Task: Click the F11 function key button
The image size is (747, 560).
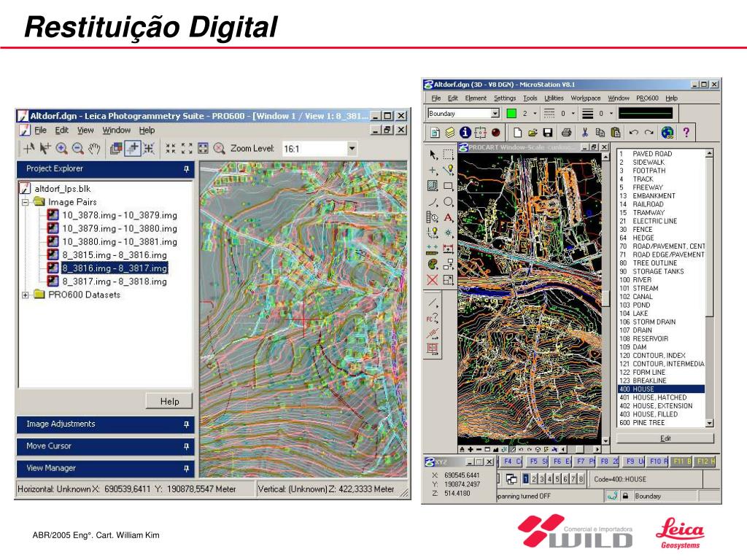Action: click(x=682, y=461)
